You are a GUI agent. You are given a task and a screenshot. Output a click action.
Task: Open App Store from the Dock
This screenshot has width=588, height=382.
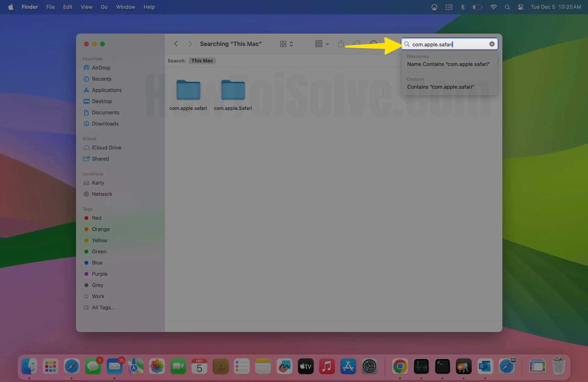point(348,366)
